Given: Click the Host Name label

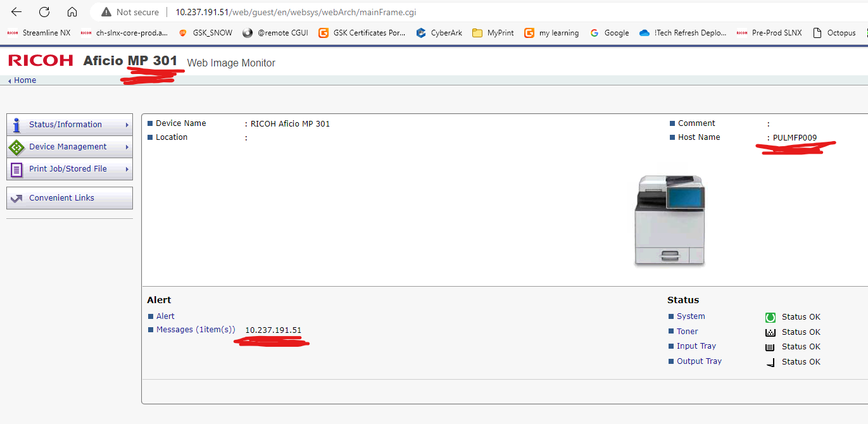Looking at the screenshot, I should tap(699, 137).
